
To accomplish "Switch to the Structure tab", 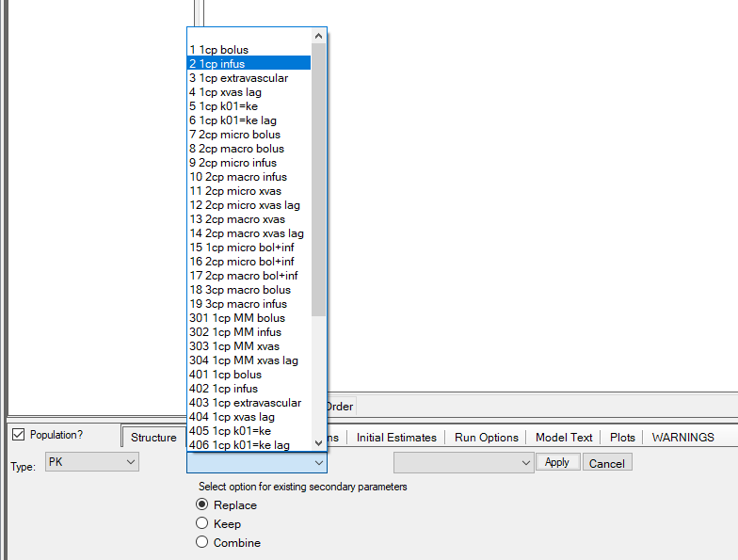I will point(153,437).
